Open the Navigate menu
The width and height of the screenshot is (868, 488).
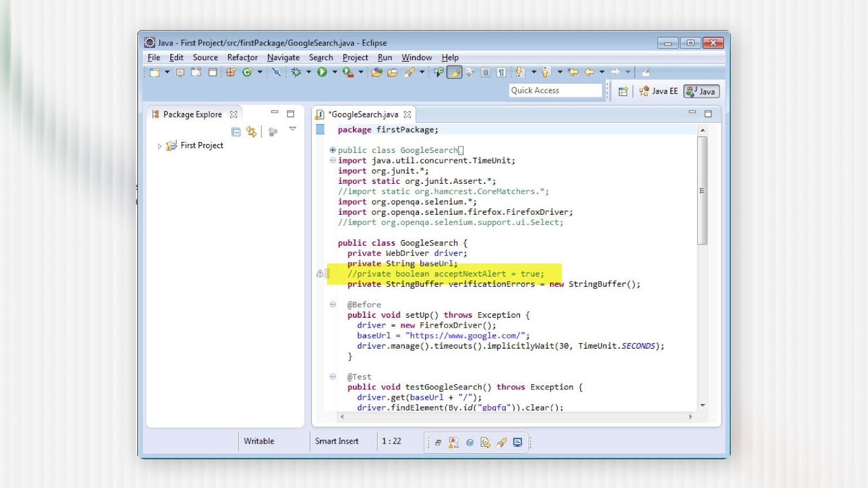(283, 57)
